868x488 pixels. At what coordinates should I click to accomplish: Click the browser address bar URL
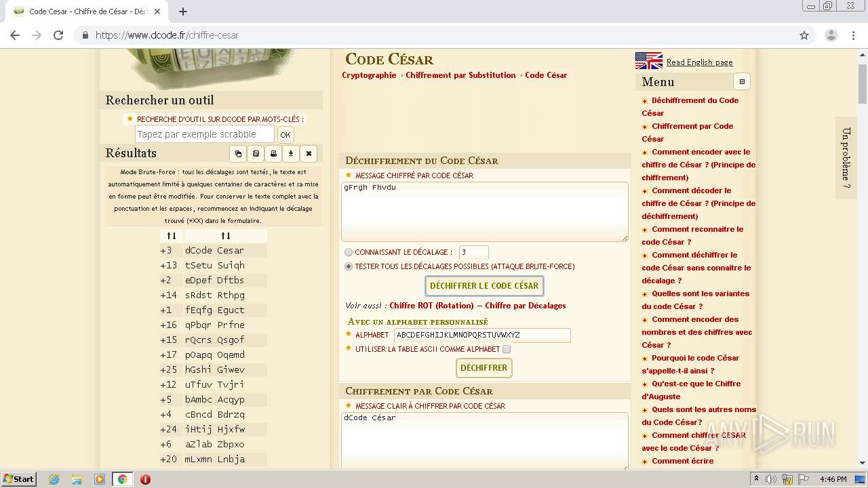click(167, 35)
